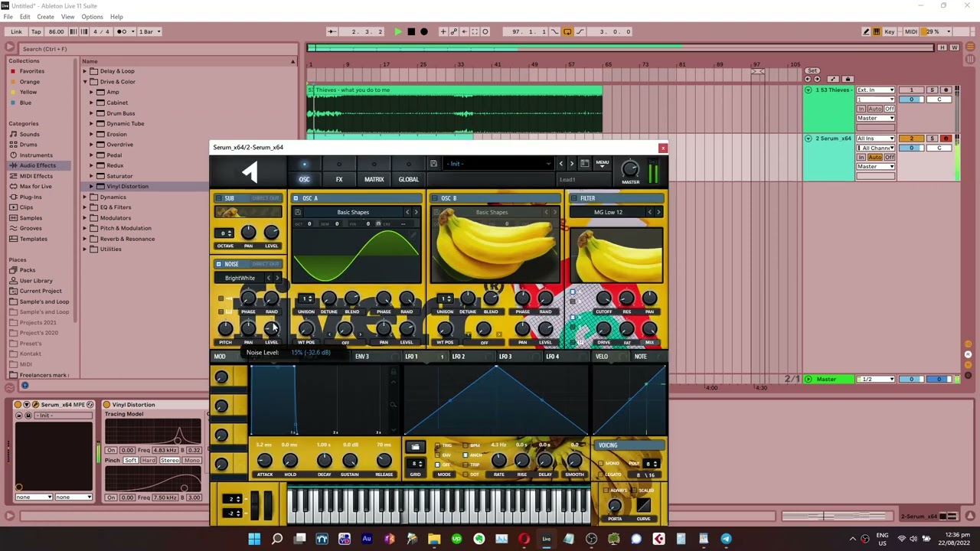Arm the Serum_x64 track for recording
The height and width of the screenshot is (551, 980).
[946, 139]
